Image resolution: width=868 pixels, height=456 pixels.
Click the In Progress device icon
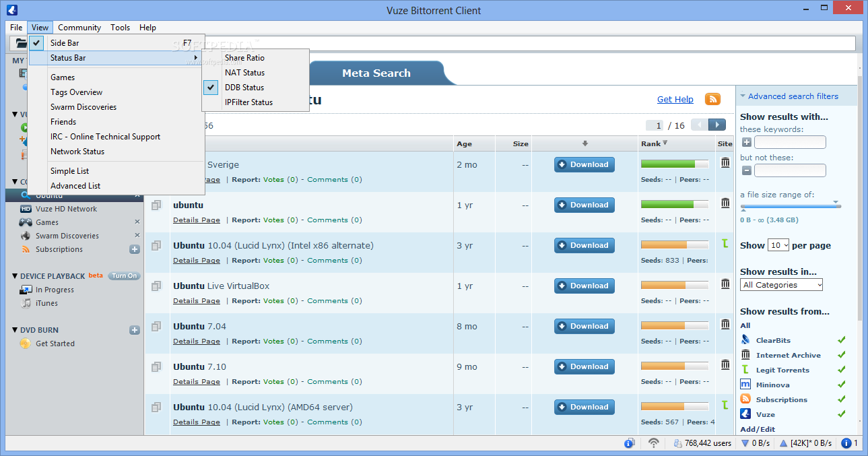pyautogui.click(x=26, y=290)
